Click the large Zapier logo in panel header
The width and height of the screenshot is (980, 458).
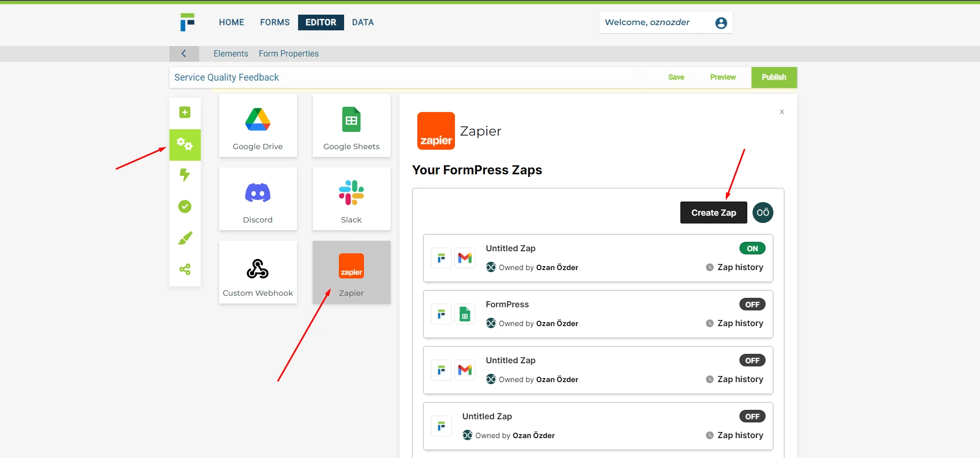click(x=436, y=131)
